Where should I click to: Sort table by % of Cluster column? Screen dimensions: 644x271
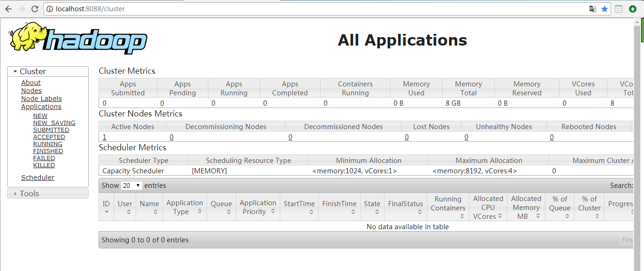pos(590,207)
